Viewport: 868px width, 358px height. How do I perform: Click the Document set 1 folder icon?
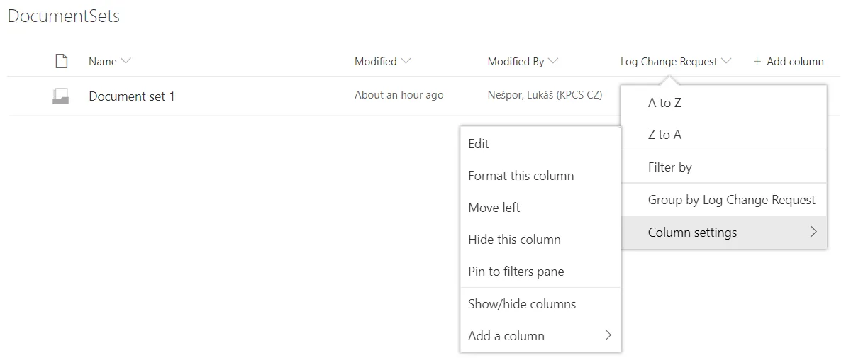61,96
